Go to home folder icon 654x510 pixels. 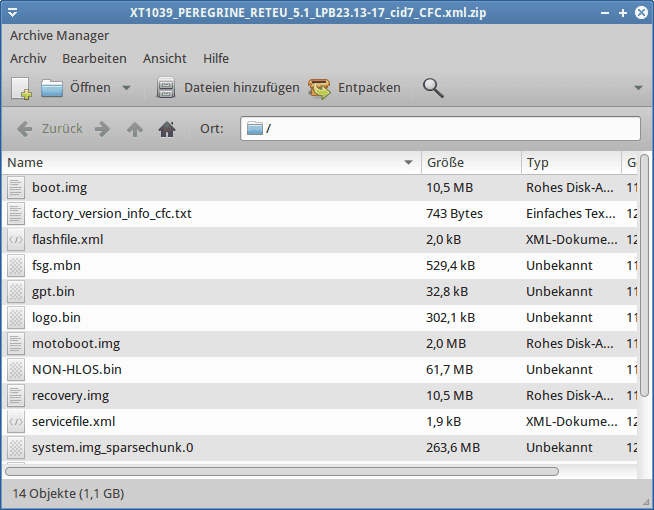click(167, 129)
